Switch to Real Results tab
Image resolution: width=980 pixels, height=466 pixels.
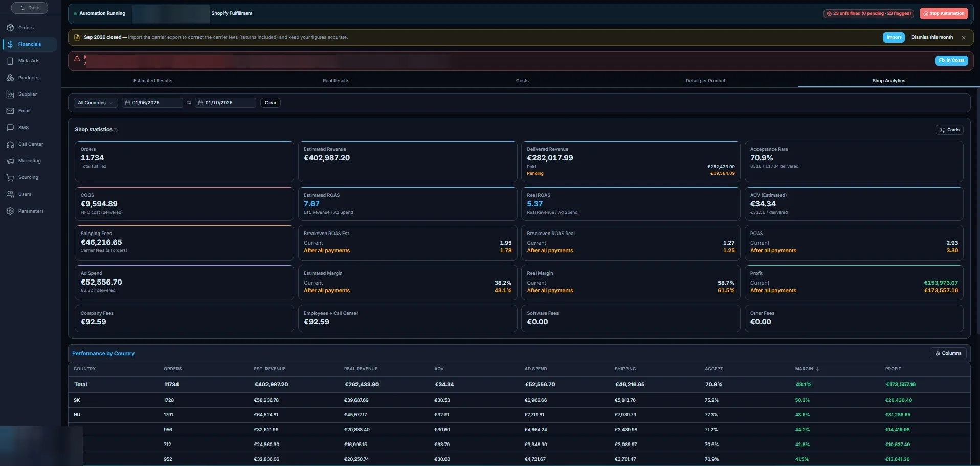(x=336, y=81)
